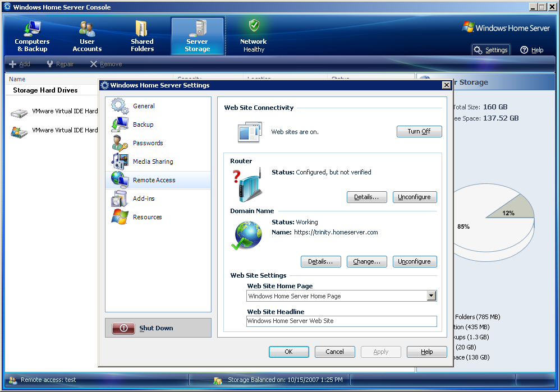Click the Resources Windows flag icon
The width and height of the screenshot is (560, 392).
(x=120, y=218)
